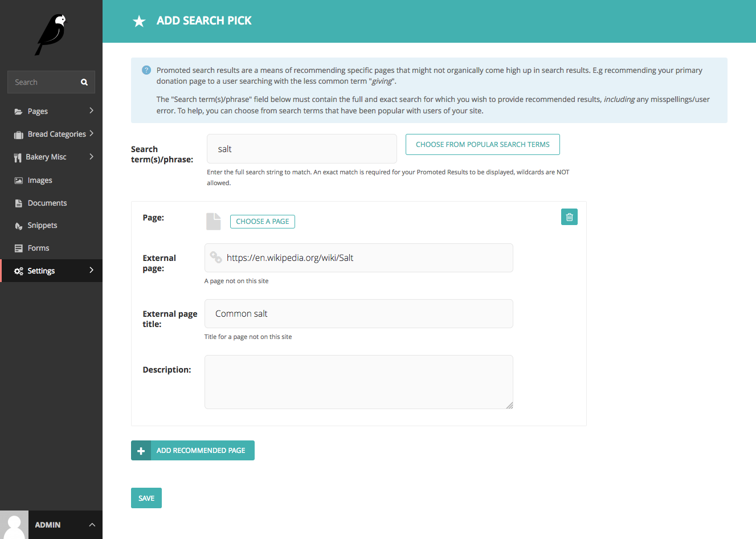Expand the Bread Categories section
This screenshot has width=756, height=539.
93,133
